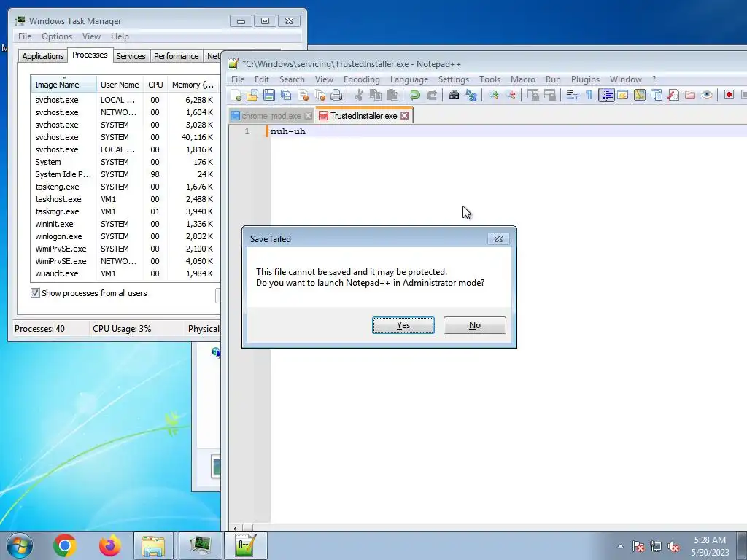Switch to Task Manager Performance tab
This screenshot has width=747, height=560.
[x=177, y=56]
